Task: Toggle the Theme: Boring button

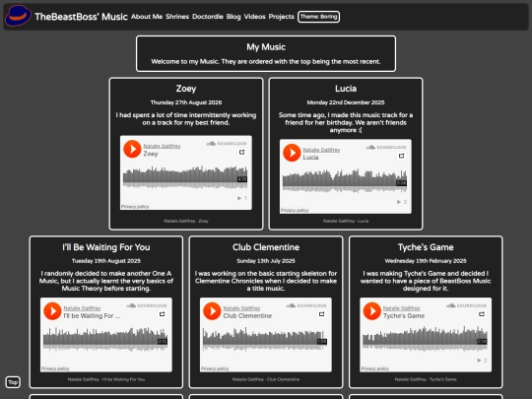Action: [318, 17]
